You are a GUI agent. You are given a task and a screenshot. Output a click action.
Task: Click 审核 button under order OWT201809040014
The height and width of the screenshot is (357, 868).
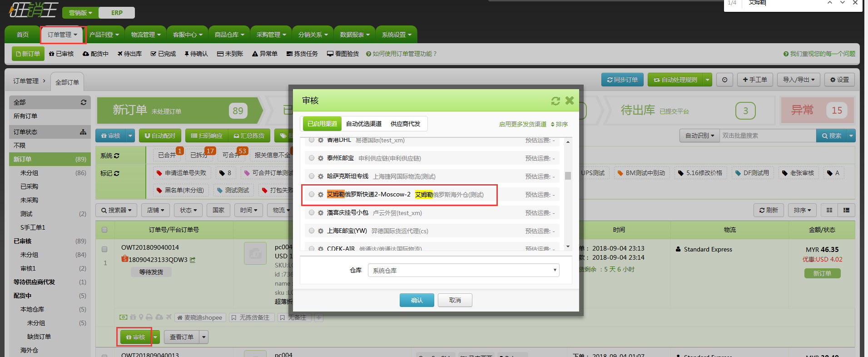(135, 337)
